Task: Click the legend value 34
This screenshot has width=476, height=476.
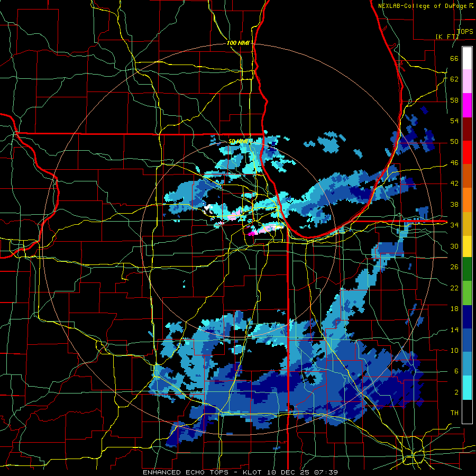Action: pyautogui.click(x=454, y=225)
